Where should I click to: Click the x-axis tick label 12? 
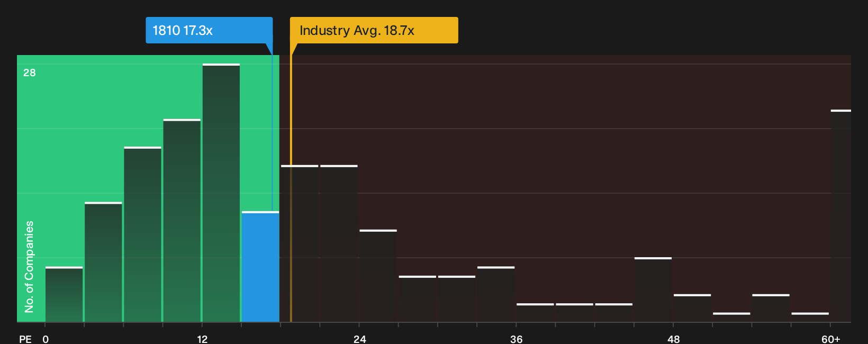pyautogui.click(x=202, y=339)
